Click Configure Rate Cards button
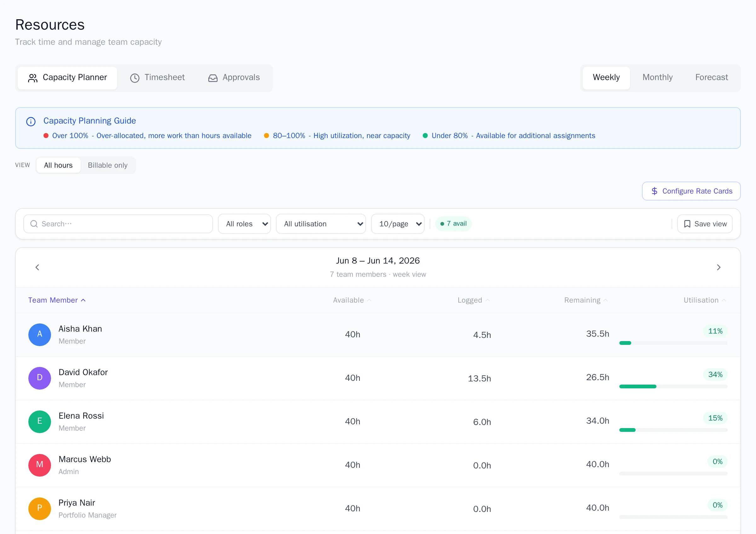This screenshot has width=756, height=534. tap(691, 191)
